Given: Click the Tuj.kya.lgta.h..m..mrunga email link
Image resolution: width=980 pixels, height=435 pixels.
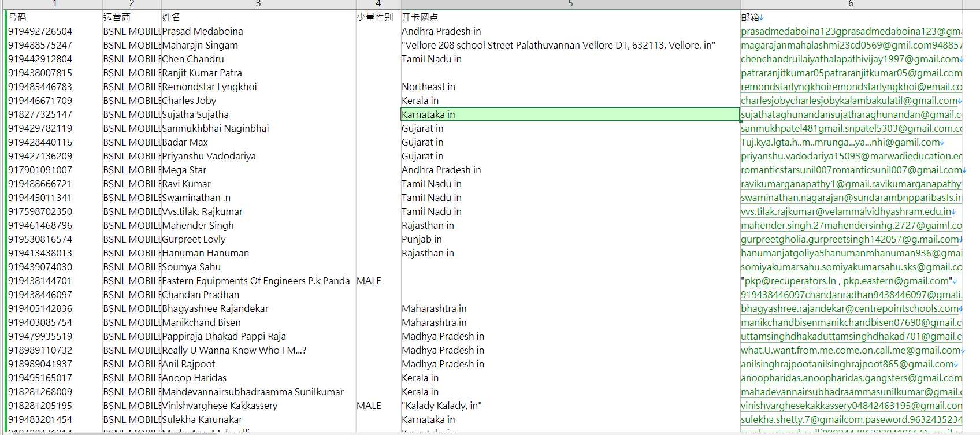Looking at the screenshot, I should [840, 142].
